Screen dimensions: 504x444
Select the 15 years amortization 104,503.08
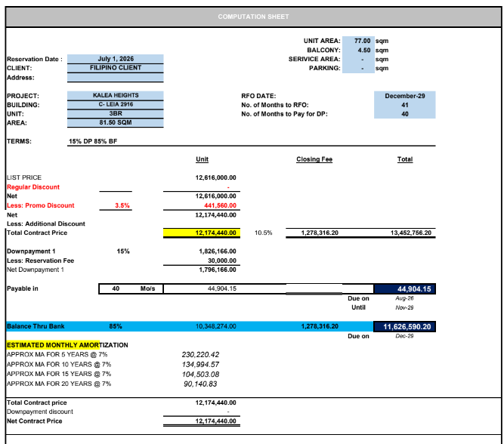(x=200, y=375)
